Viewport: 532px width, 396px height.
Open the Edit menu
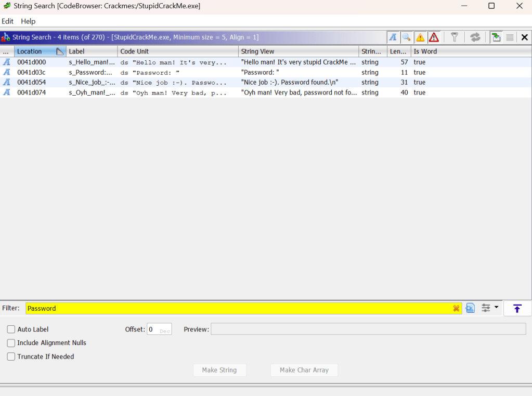[x=8, y=21]
